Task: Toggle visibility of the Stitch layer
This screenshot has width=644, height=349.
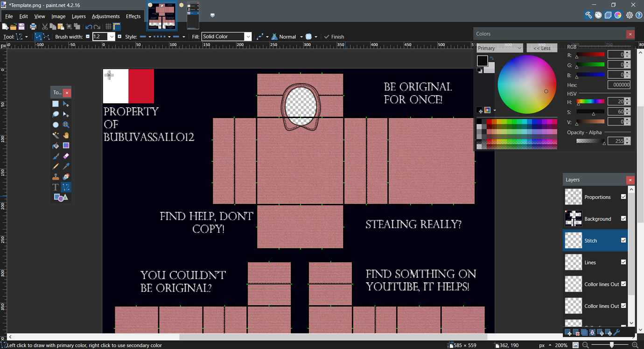Action: coord(623,240)
